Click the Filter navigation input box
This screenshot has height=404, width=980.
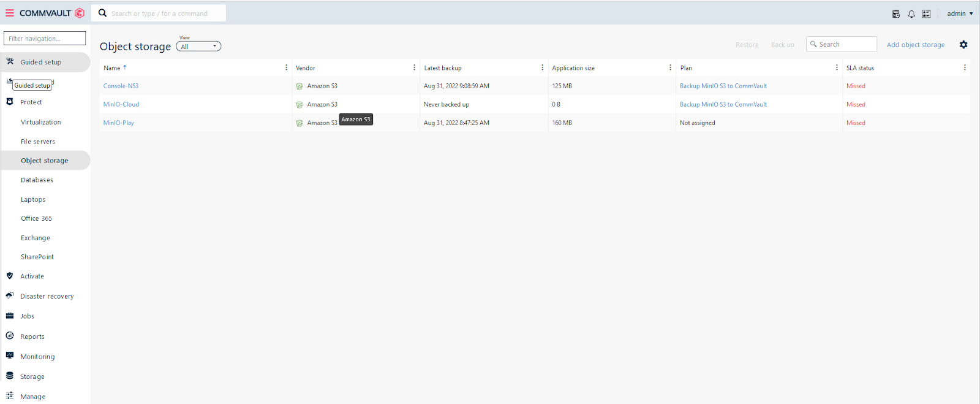[45, 39]
